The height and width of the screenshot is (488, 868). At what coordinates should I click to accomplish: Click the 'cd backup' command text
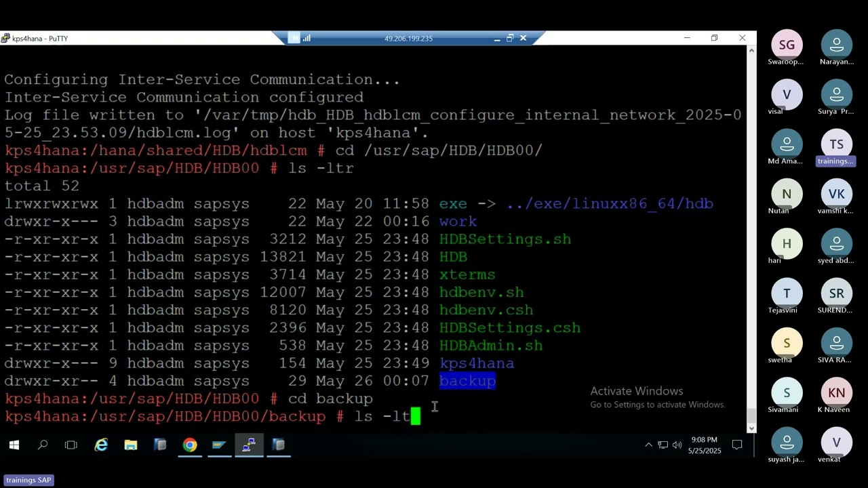[330, 399]
